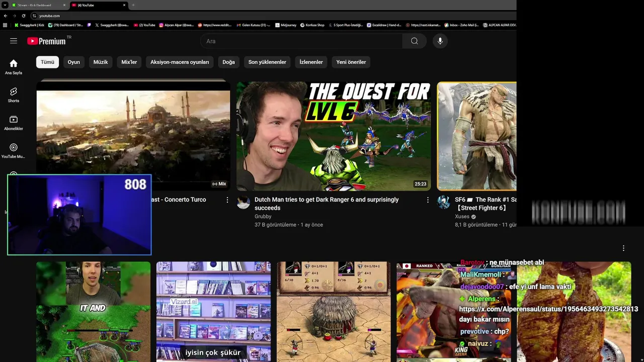644x362 pixels.
Task: Open YouTube Music in the sidebar
Action: [14, 151]
